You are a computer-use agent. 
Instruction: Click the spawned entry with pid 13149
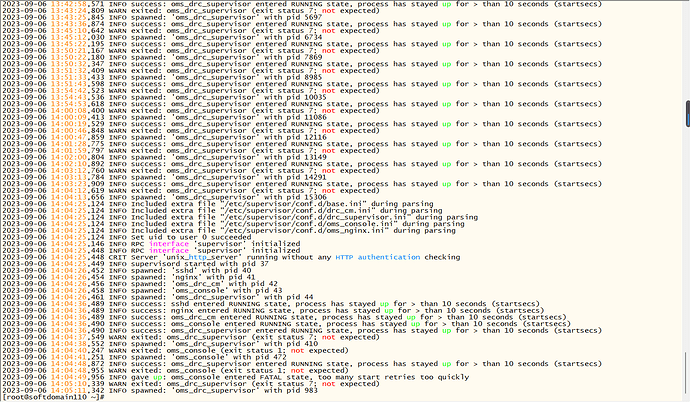[x=164, y=157]
